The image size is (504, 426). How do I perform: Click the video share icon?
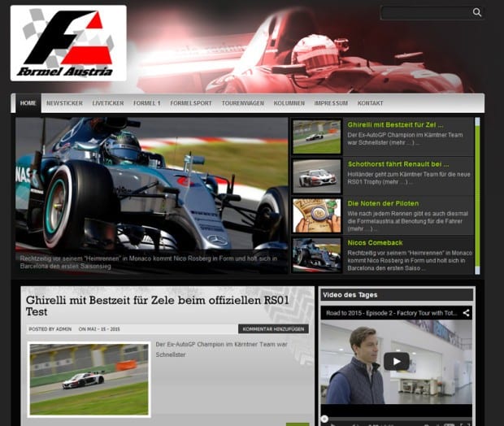[466, 313]
